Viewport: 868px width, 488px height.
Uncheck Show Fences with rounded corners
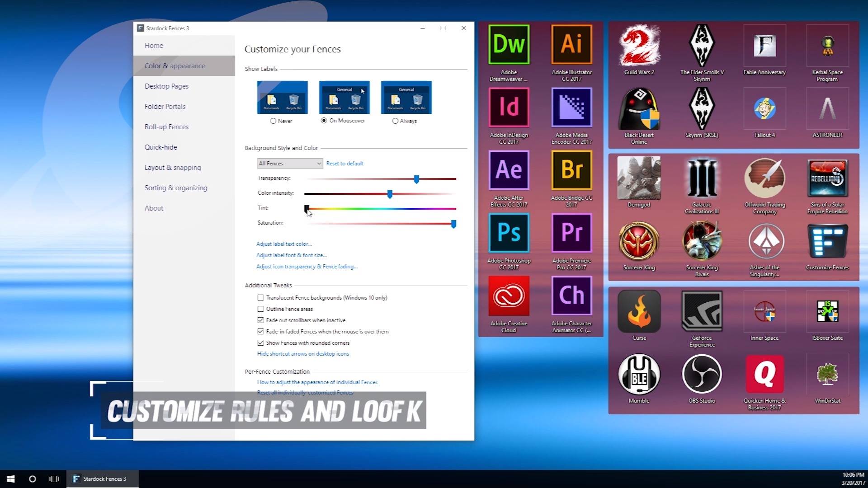260,343
